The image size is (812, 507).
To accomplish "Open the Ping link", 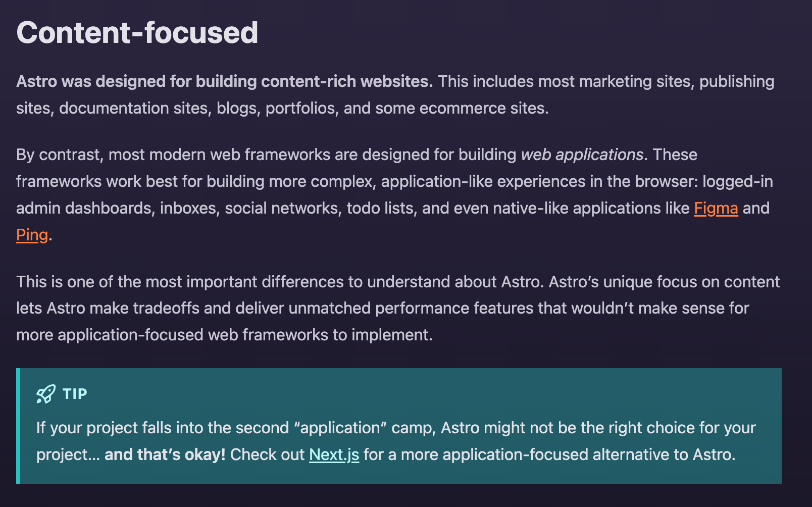I will click(x=32, y=235).
